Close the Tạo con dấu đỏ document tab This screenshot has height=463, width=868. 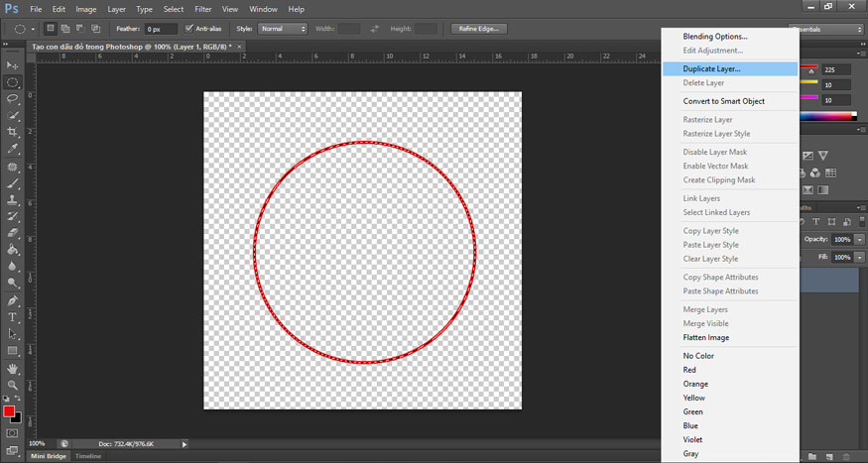pos(240,47)
